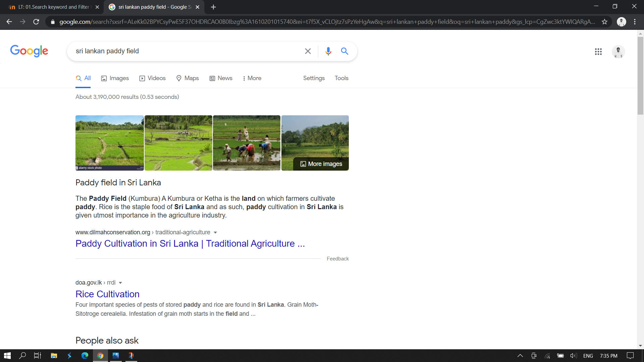
Task: Reload the Google search page
Action: click(x=36, y=22)
